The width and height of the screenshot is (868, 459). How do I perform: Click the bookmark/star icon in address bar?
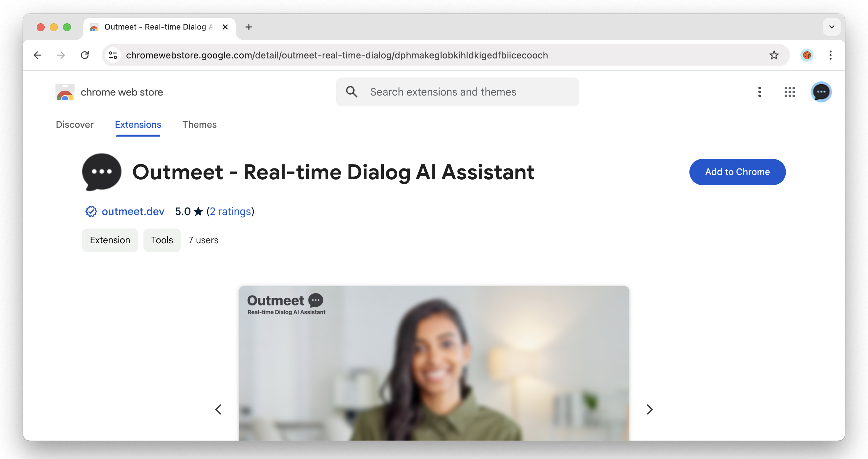click(x=774, y=55)
